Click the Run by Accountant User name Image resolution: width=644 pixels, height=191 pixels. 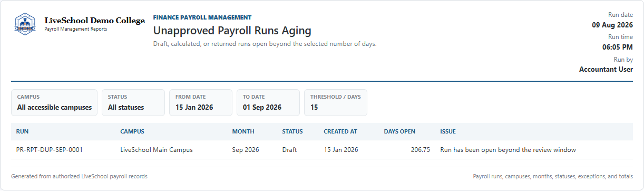pos(606,69)
